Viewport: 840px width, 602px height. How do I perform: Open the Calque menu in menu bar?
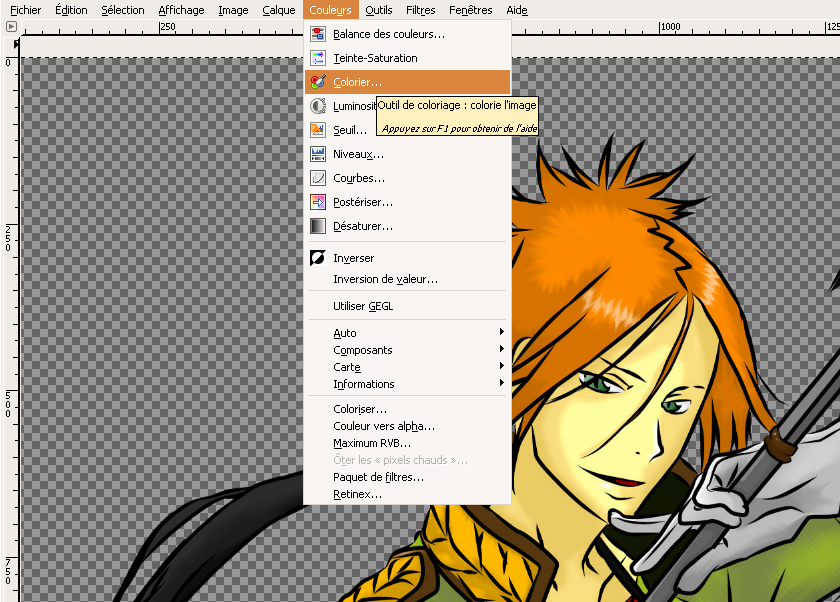[278, 10]
